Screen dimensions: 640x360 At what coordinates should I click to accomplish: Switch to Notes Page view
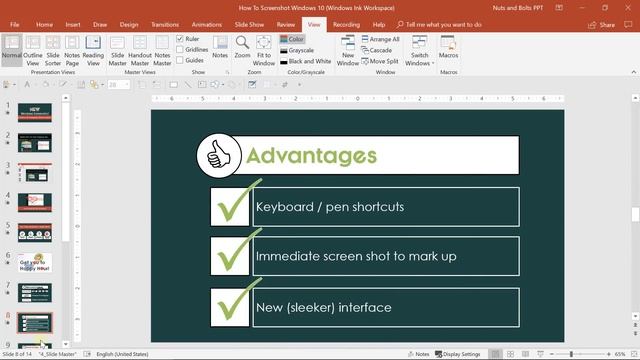click(x=72, y=51)
